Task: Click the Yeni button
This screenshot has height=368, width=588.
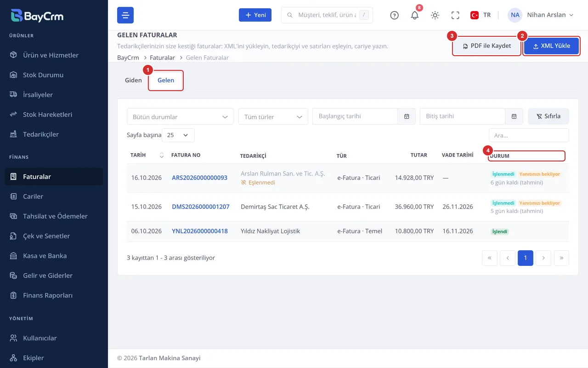Action: [x=255, y=15]
